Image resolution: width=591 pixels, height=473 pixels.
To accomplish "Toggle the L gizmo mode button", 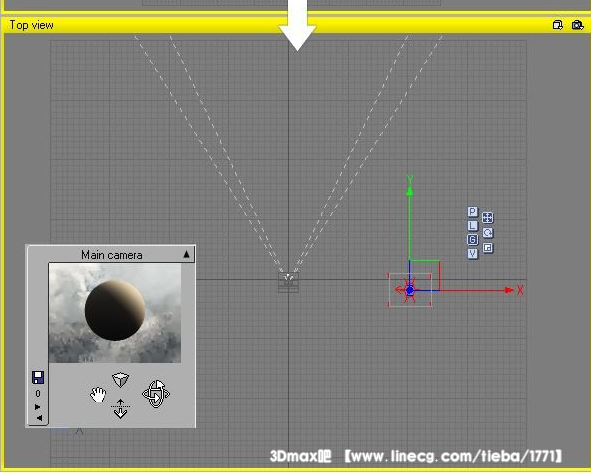I will point(472,226).
